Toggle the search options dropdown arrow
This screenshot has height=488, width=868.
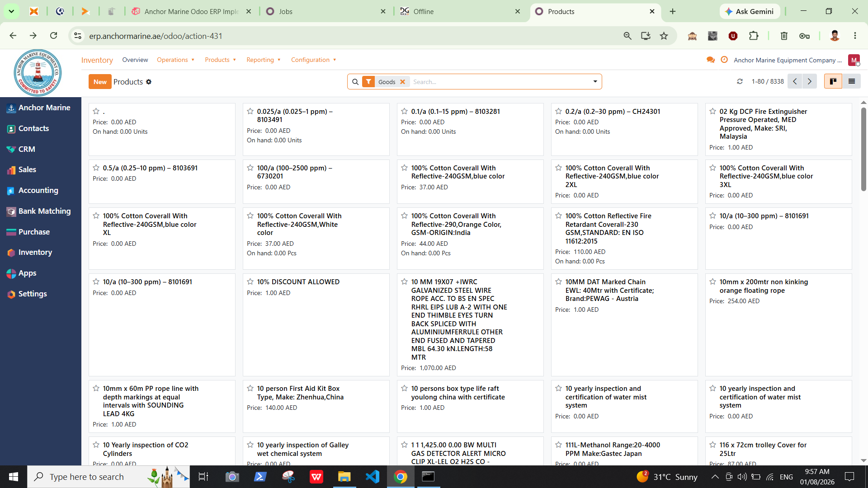[595, 82]
